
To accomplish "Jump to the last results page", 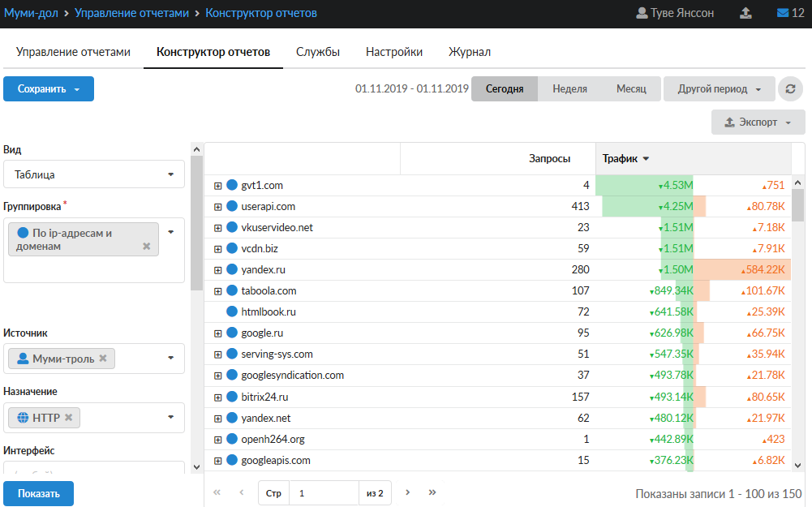I will [432, 492].
